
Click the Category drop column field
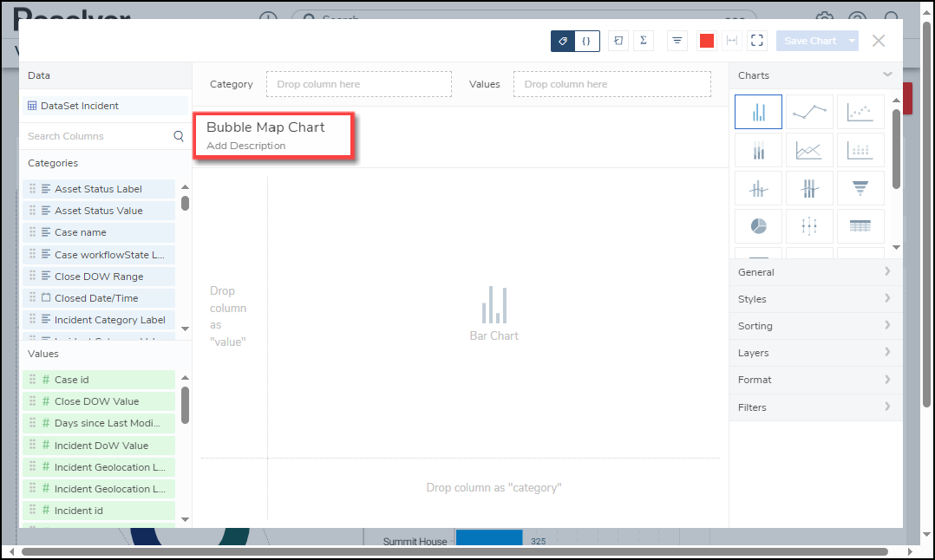359,84
